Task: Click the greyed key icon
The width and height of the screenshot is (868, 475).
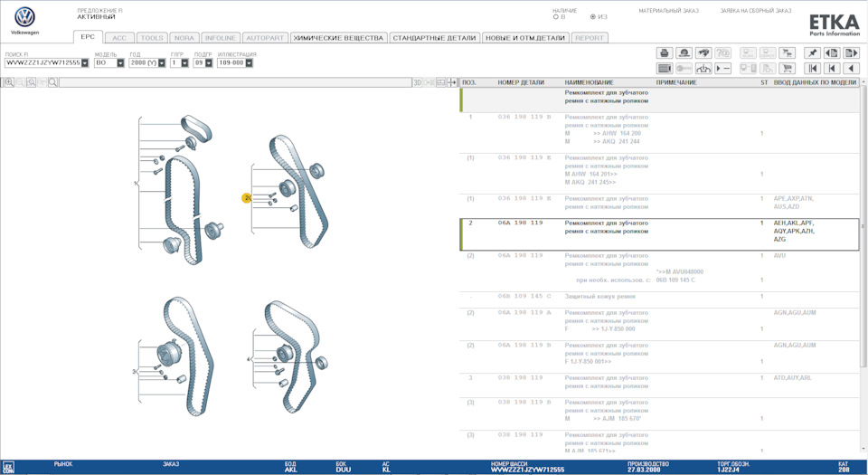Action: pos(684,68)
